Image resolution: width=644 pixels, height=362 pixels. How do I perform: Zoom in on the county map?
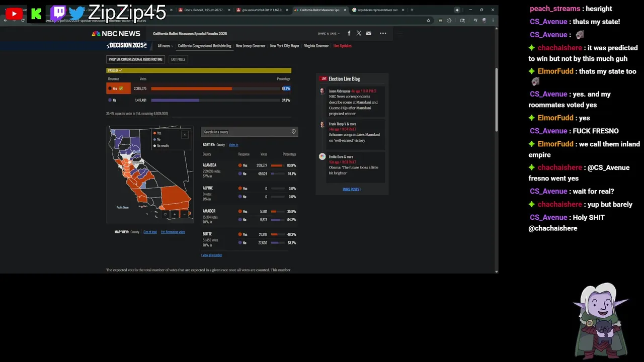coord(175,214)
